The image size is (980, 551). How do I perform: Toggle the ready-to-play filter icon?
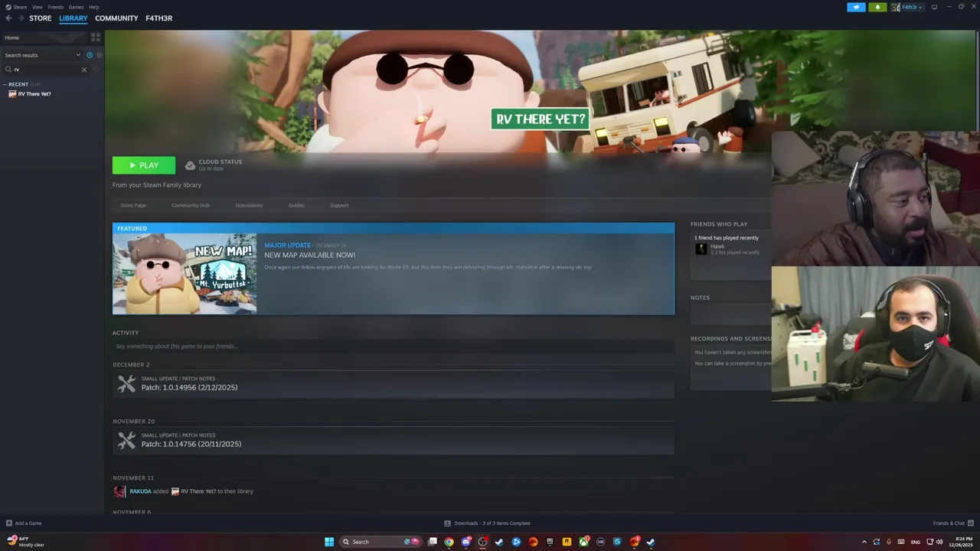click(x=99, y=55)
